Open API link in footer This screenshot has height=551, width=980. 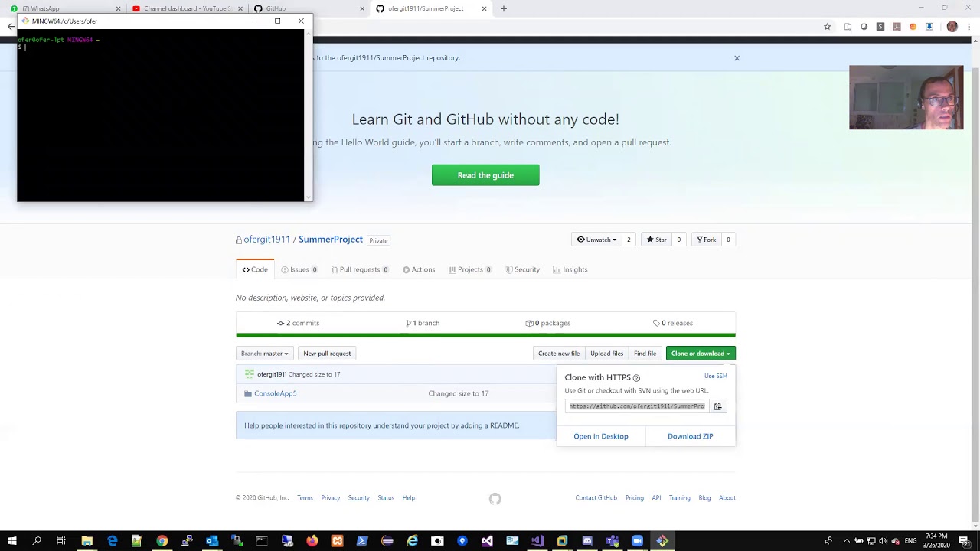tap(656, 498)
